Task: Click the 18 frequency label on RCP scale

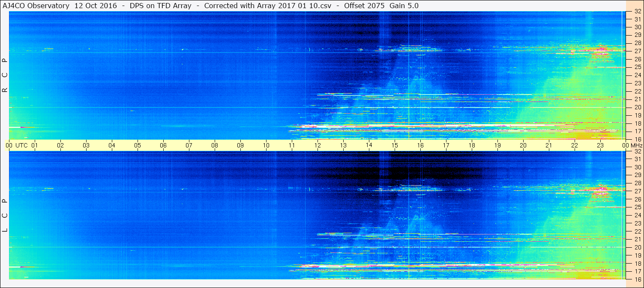Action: click(637, 123)
